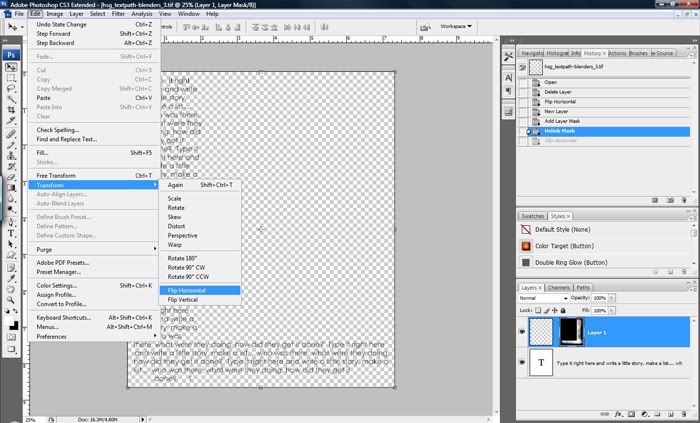Select the Eraser tool
This screenshot has width=700, height=423.
[x=11, y=177]
